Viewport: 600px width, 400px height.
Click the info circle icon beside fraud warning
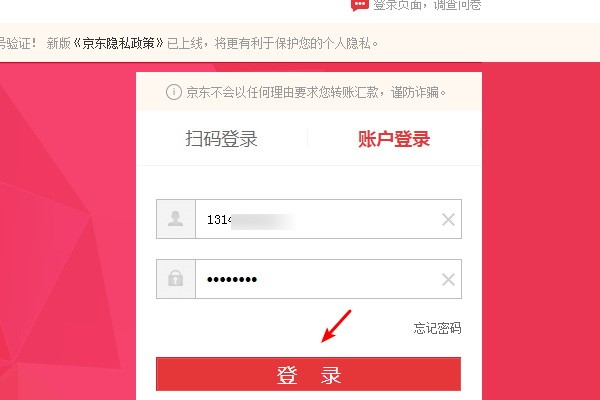pyautogui.click(x=174, y=92)
